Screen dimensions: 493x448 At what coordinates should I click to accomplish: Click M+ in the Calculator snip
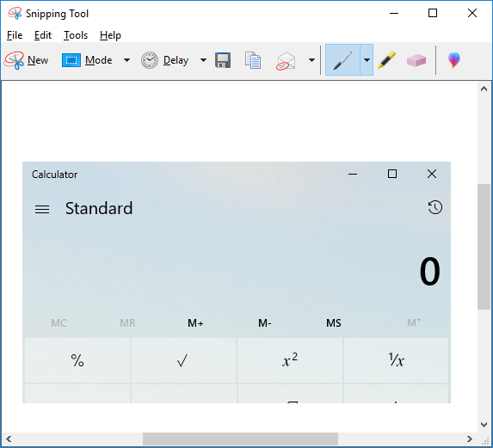click(x=195, y=323)
